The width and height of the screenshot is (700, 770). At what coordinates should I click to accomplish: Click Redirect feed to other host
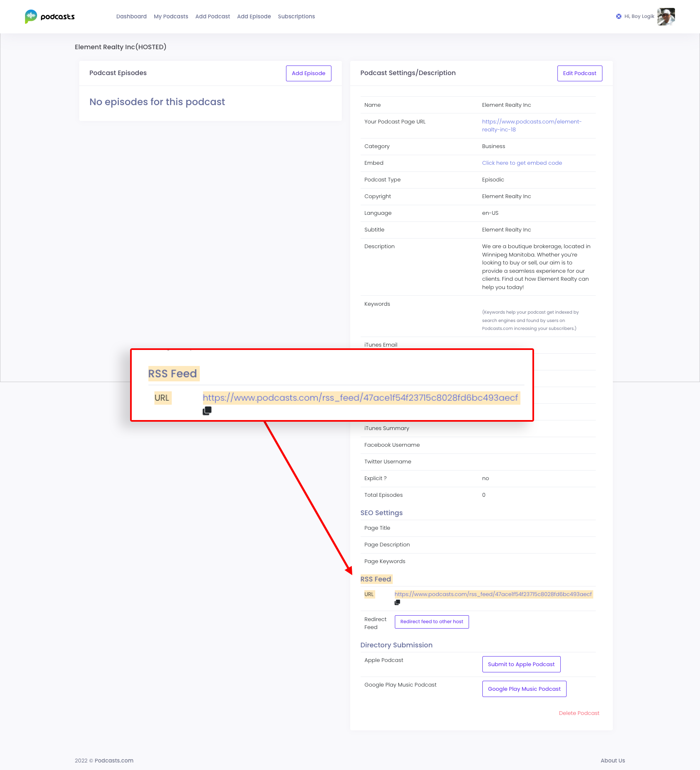point(432,622)
